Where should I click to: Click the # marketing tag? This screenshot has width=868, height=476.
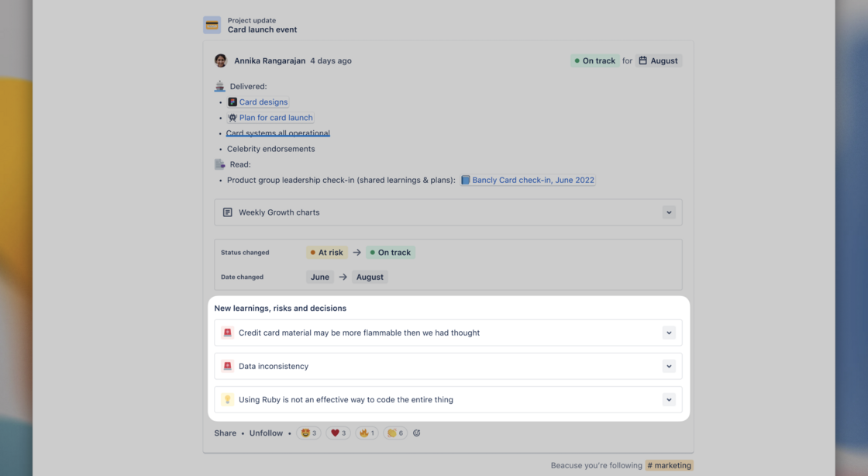click(669, 465)
